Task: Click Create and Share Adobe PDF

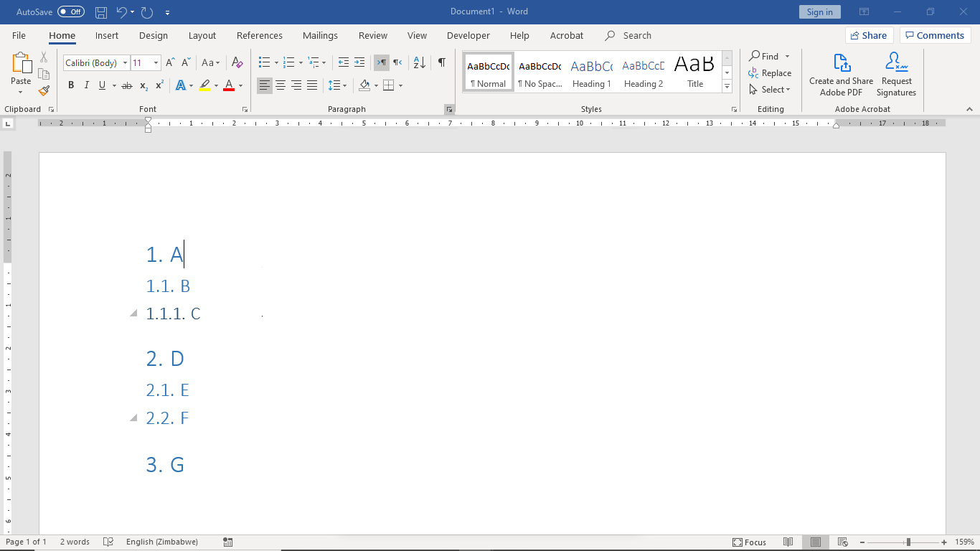Action: (x=842, y=75)
